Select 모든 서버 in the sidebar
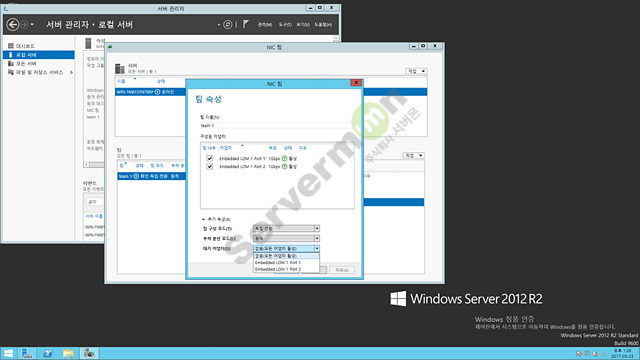This screenshot has height=360, width=640. [x=39, y=64]
